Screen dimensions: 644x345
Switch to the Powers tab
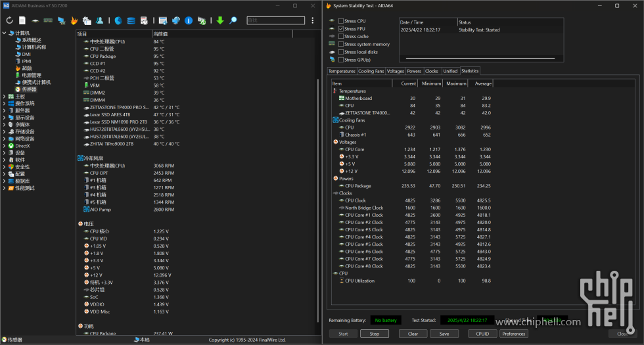(414, 71)
